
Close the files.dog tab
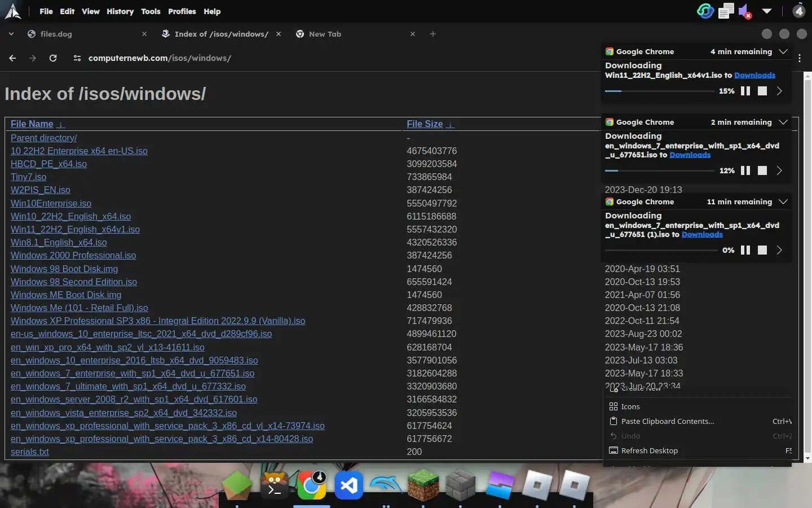click(x=144, y=34)
